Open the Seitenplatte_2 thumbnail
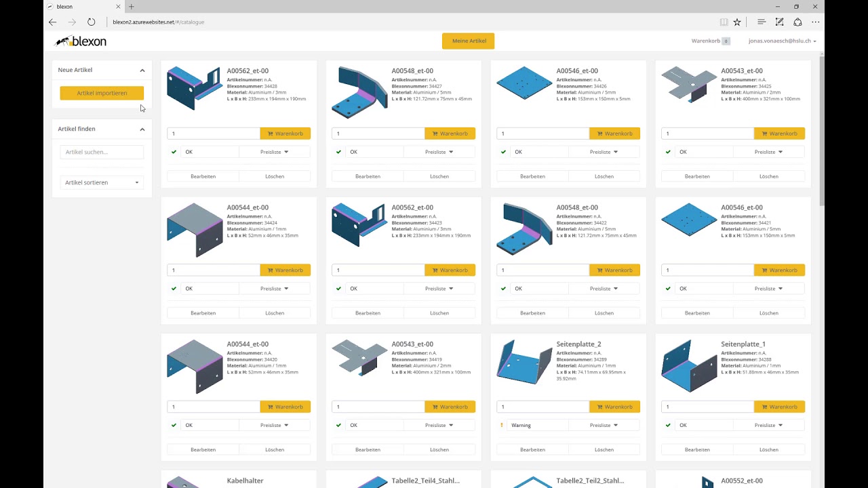 pos(524,362)
